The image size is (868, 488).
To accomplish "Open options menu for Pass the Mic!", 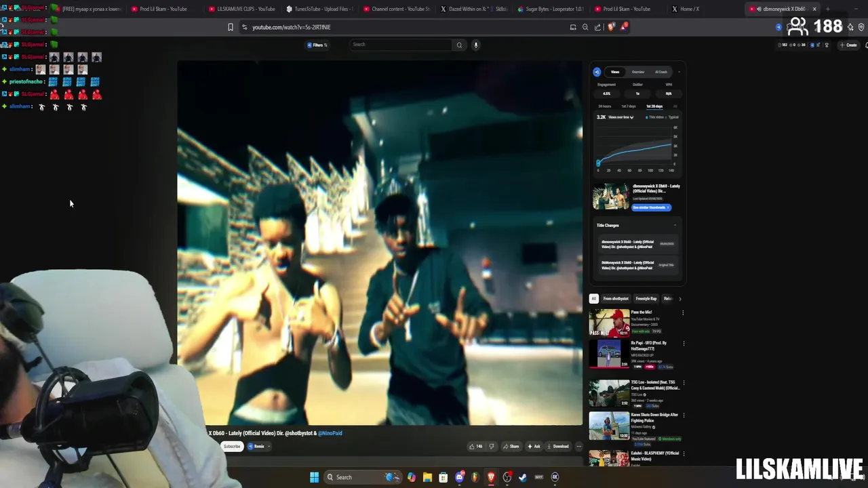I will 683,312.
